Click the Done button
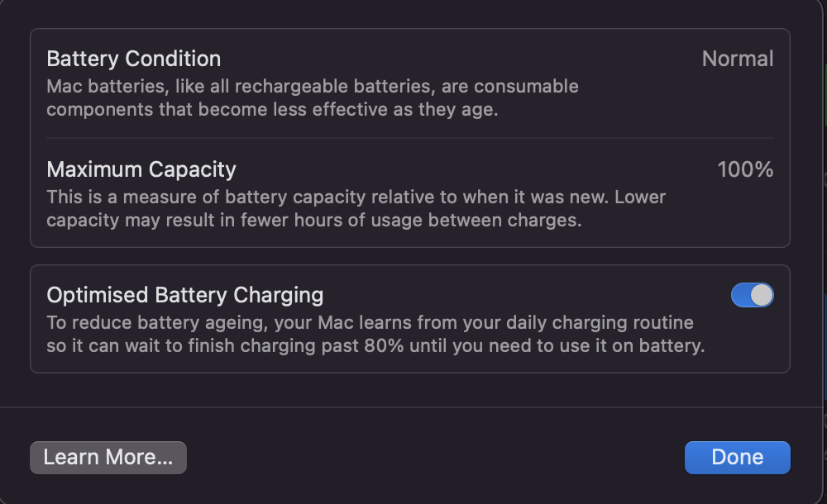Screen dimensions: 827x504 coord(738,457)
